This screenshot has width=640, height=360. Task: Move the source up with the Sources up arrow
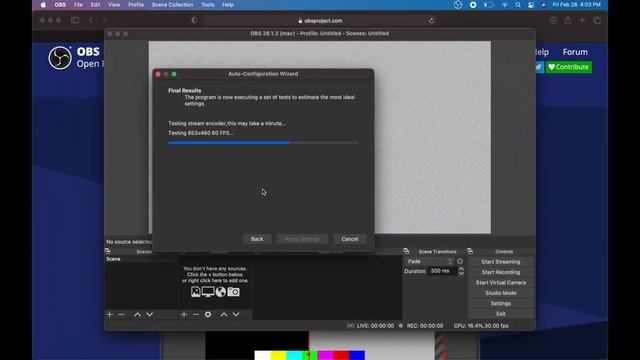(x=224, y=315)
